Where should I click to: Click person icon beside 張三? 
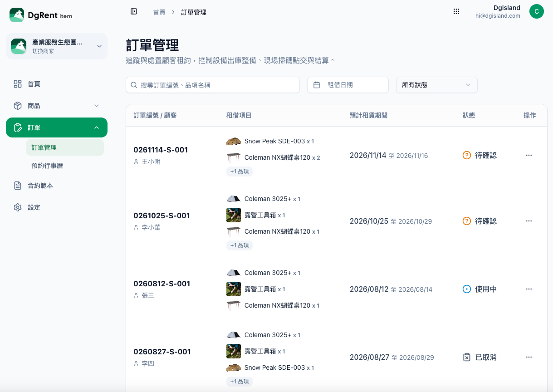pos(136,295)
